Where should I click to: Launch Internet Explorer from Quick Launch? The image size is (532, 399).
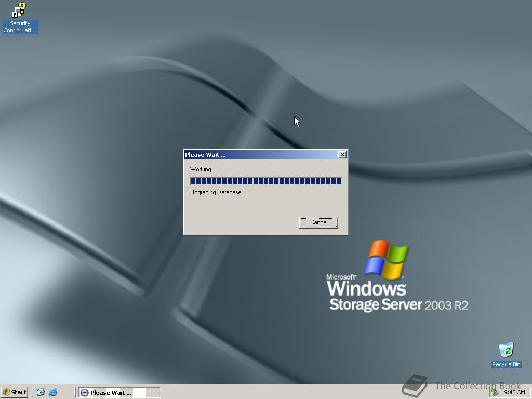pos(54,392)
